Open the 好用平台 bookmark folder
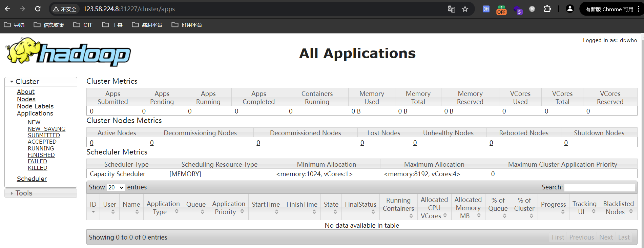The image size is (644, 248). 187,25
